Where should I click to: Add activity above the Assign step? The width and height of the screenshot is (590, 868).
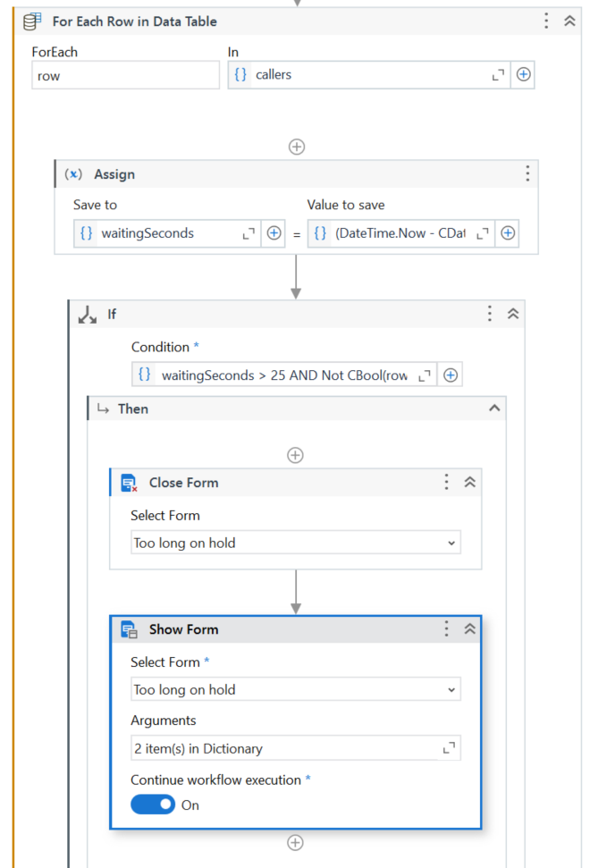coord(297,147)
